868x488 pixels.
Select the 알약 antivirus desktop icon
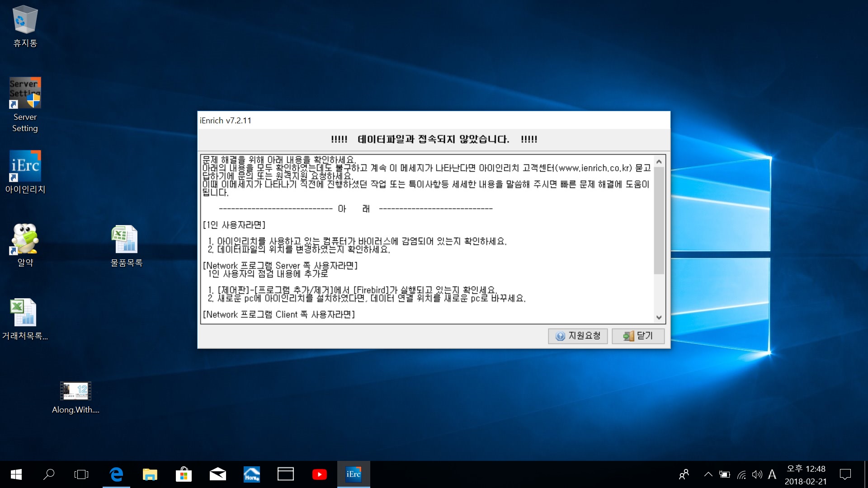[25, 239]
